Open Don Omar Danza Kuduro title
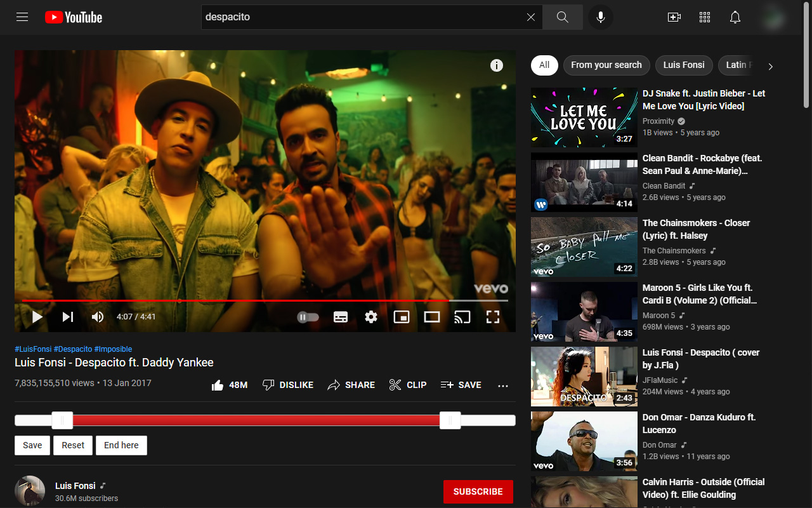812x508 pixels. (x=699, y=424)
